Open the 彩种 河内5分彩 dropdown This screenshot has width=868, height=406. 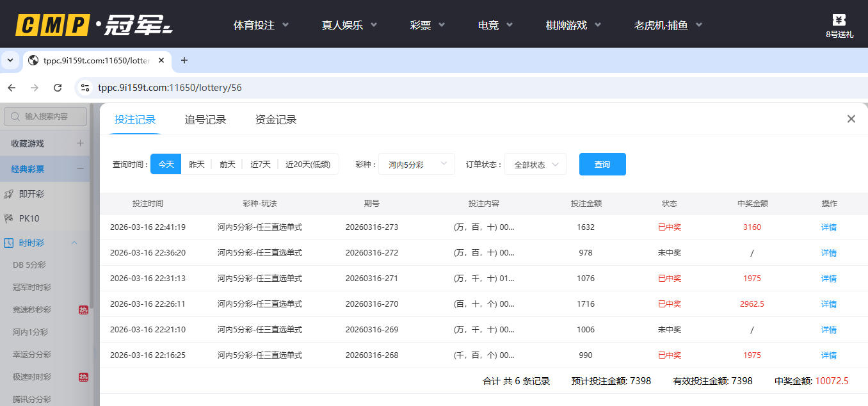point(416,165)
